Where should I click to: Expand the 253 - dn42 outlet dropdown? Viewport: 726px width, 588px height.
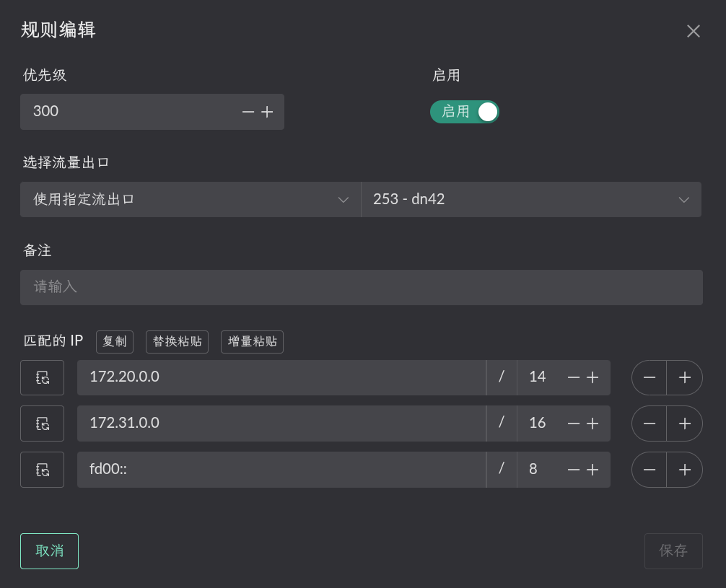[530, 199]
